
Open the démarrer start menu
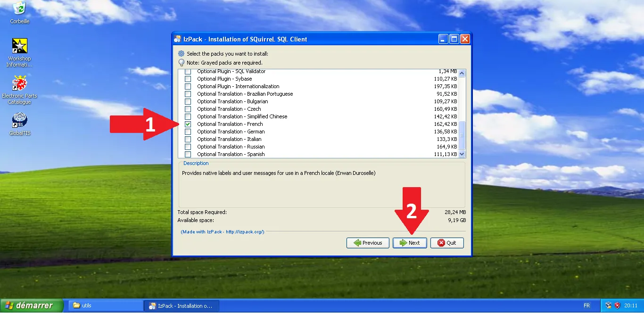click(32, 305)
